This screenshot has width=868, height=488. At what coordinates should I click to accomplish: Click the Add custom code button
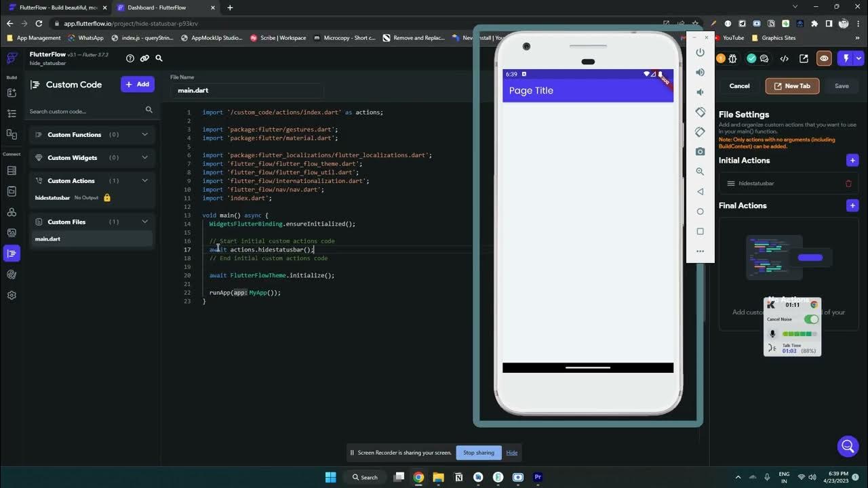tap(138, 85)
